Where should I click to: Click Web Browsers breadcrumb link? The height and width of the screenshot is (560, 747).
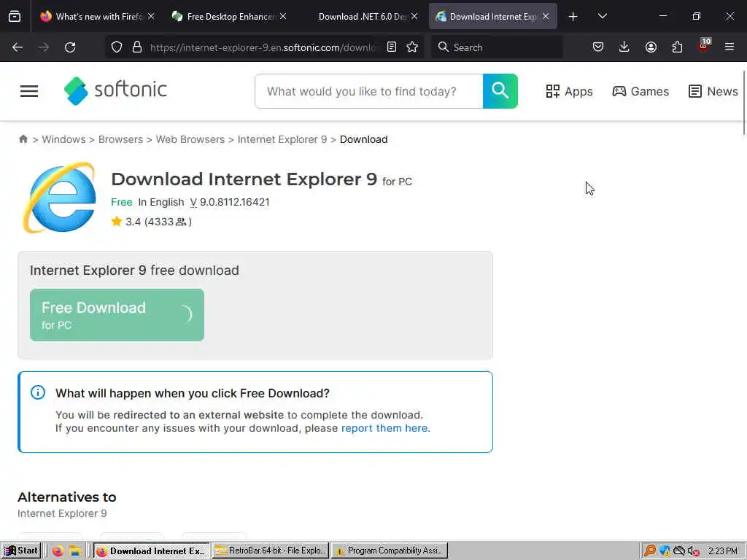coord(190,139)
